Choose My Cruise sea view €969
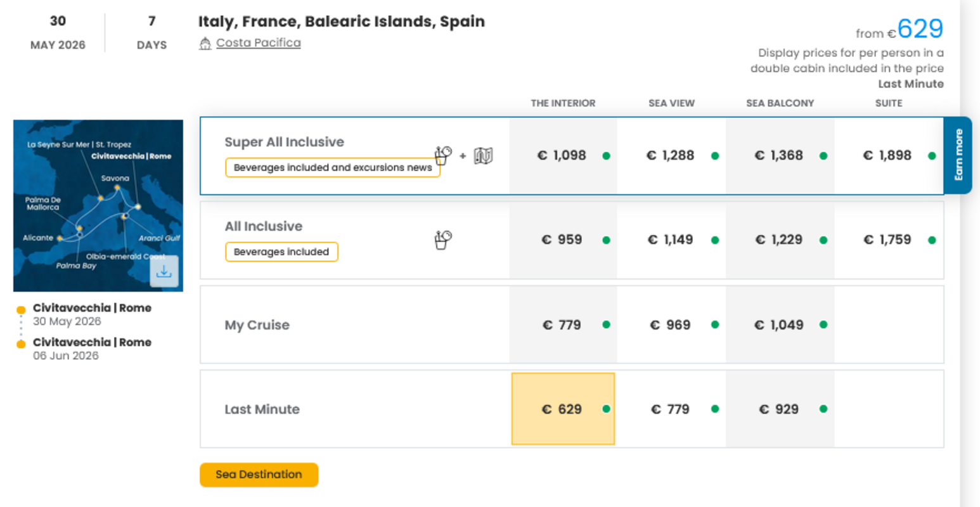The height and width of the screenshot is (507, 980). pyautogui.click(x=671, y=325)
